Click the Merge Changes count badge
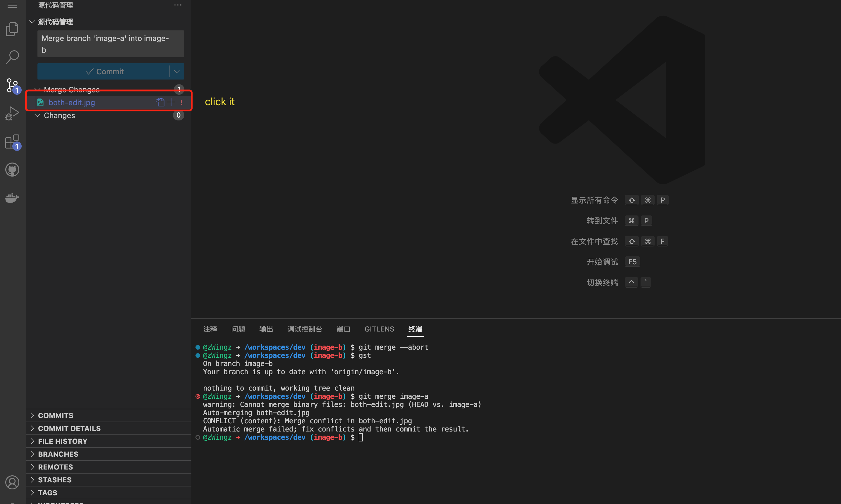The image size is (841, 504). [x=179, y=89]
